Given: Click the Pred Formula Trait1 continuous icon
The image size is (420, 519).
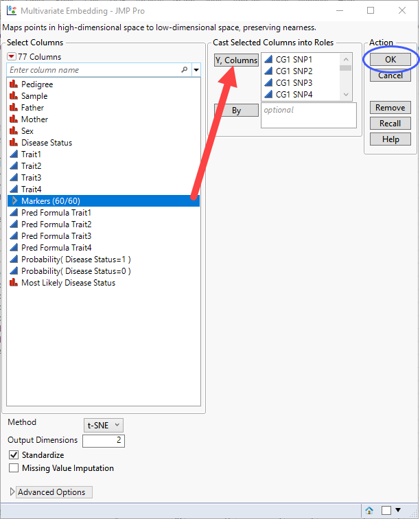Looking at the screenshot, I should coord(14,213).
